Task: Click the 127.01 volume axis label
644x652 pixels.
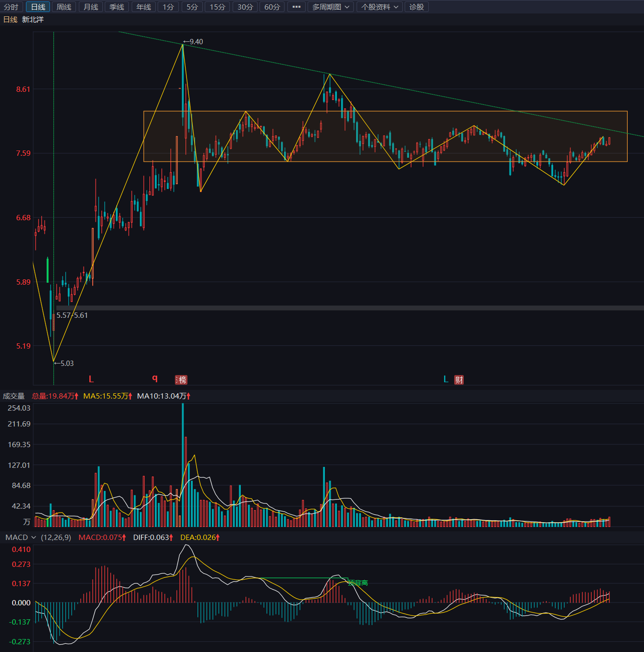Action: tap(19, 465)
